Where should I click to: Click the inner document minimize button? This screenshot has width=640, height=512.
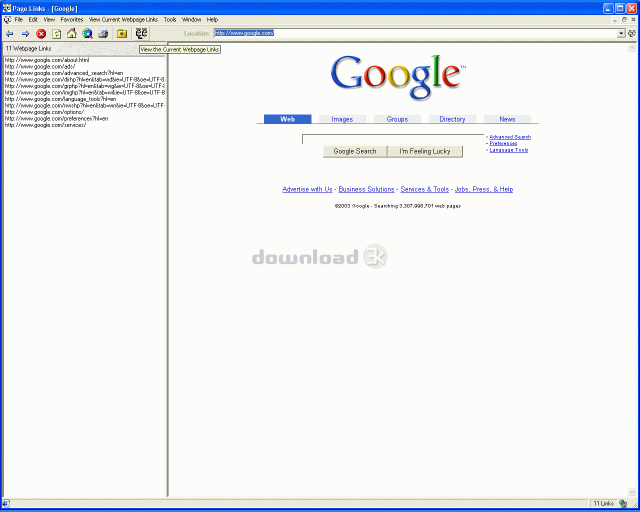point(615,20)
